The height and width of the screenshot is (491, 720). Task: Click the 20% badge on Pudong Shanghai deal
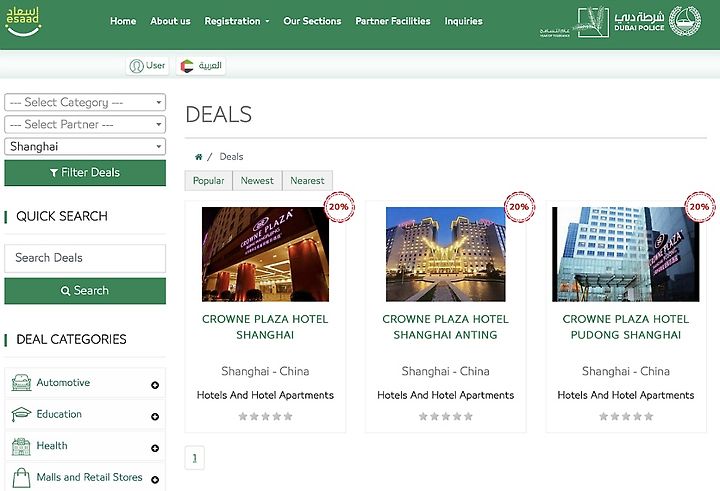699,207
